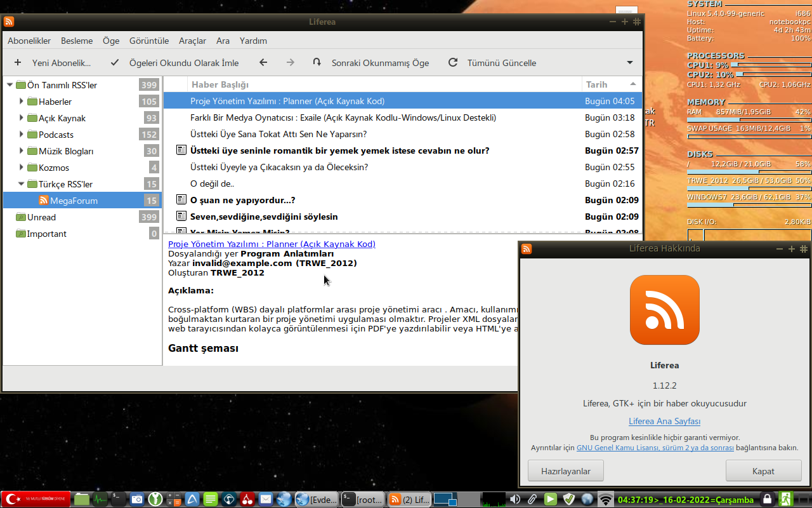Click the plus icon for Yeni Abonelik
This screenshot has height=508, width=812.
tap(18, 63)
